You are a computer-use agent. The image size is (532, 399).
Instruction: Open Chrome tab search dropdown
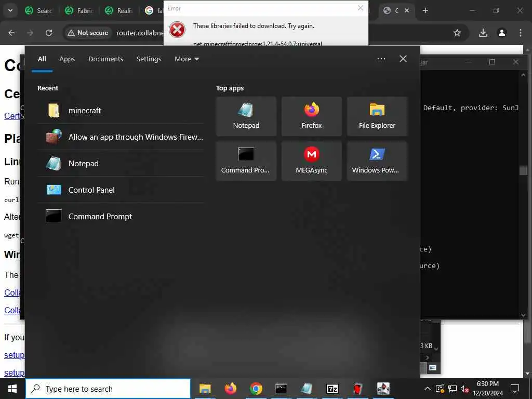click(10, 10)
